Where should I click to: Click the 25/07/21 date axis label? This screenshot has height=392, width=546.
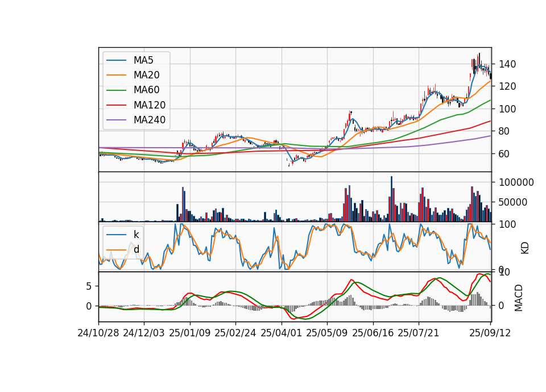click(x=419, y=333)
